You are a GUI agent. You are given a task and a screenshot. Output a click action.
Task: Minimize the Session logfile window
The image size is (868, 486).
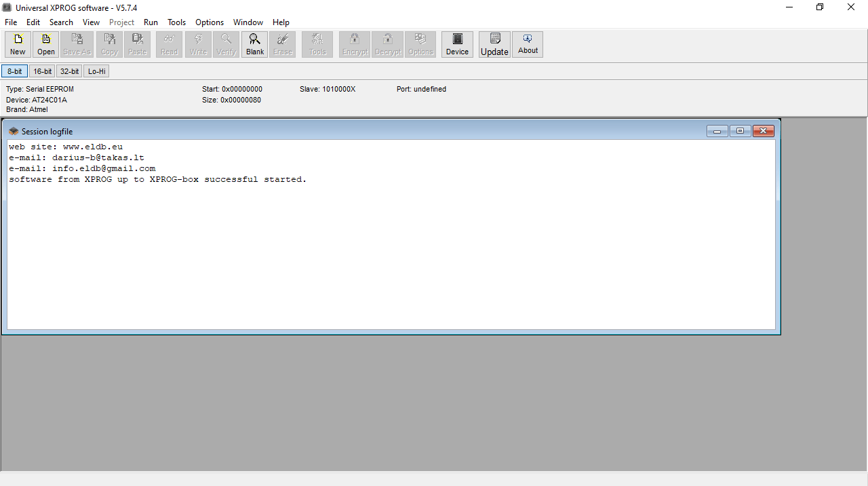pyautogui.click(x=717, y=131)
